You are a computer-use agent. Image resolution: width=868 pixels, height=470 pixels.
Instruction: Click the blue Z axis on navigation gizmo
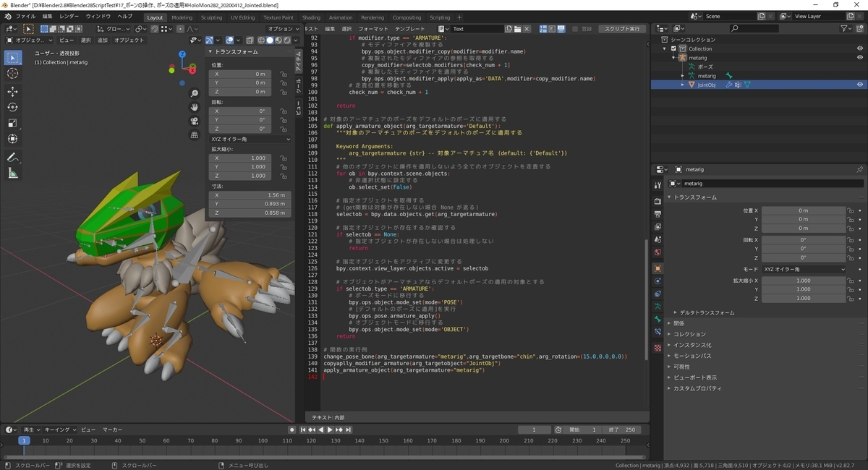(183, 54)
